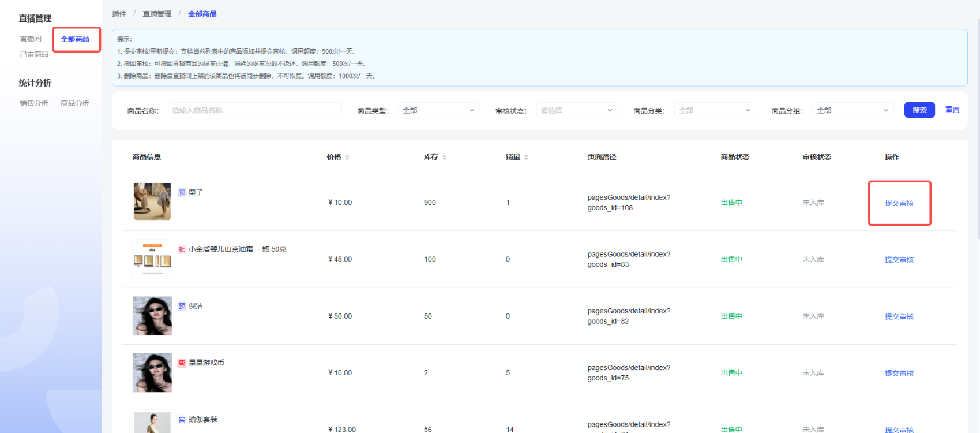Sort the table by 销量 column

tap(526, 157)
